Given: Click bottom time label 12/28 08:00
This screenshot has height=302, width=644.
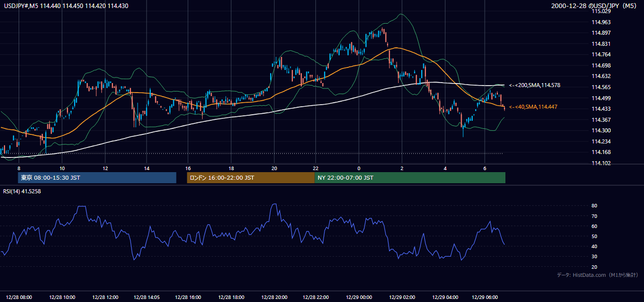Looking at the screenshot, I should (19, 297).
